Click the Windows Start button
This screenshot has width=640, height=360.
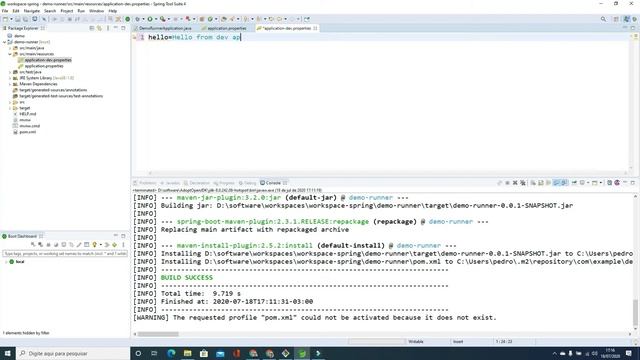[7, 353]
